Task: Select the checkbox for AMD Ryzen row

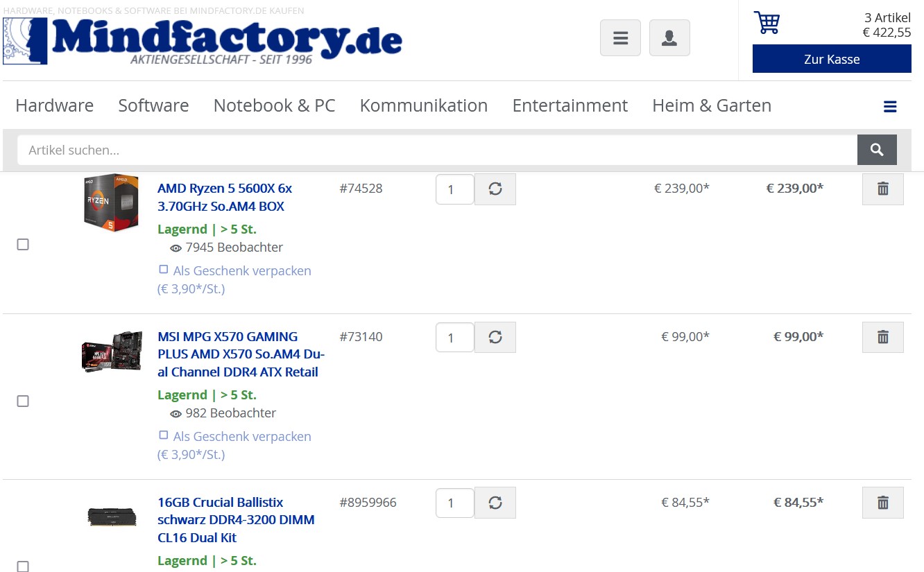Action: pyautogui.click(x=23, y=245)
